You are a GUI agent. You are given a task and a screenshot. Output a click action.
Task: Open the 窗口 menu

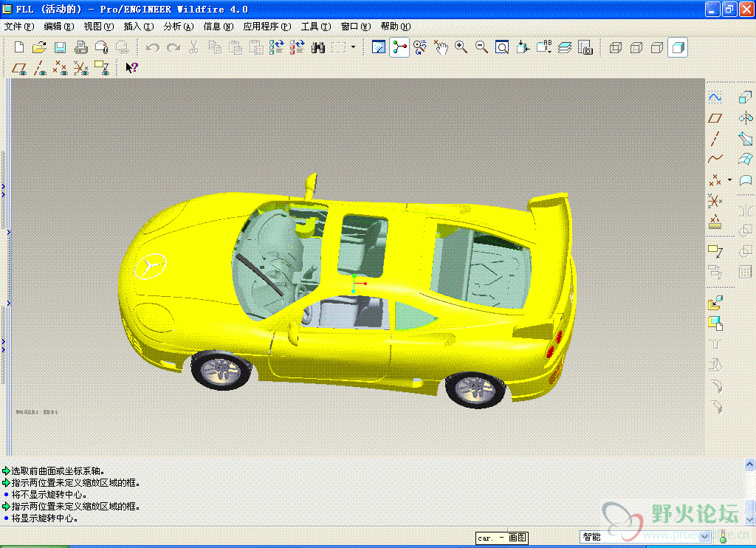356,27
